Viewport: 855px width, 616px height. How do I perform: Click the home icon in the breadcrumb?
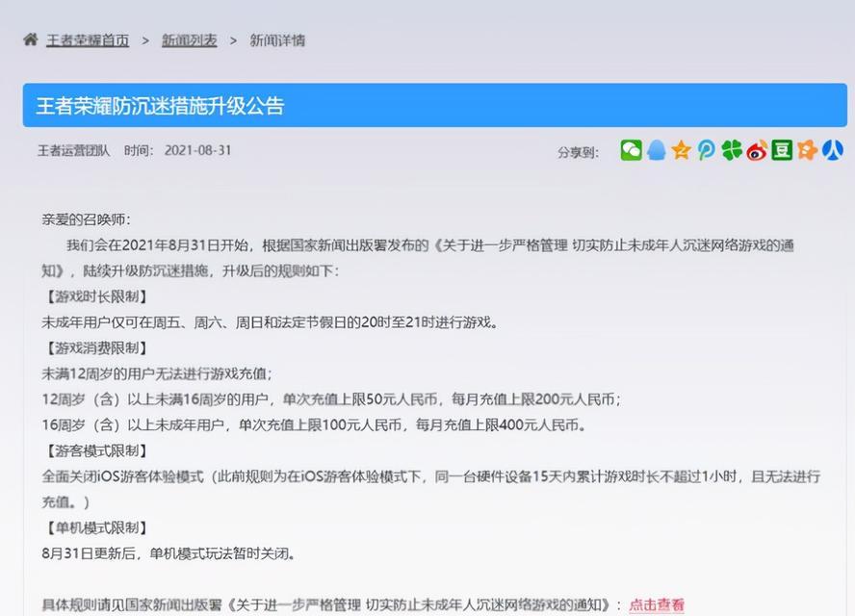pos(31,39)
